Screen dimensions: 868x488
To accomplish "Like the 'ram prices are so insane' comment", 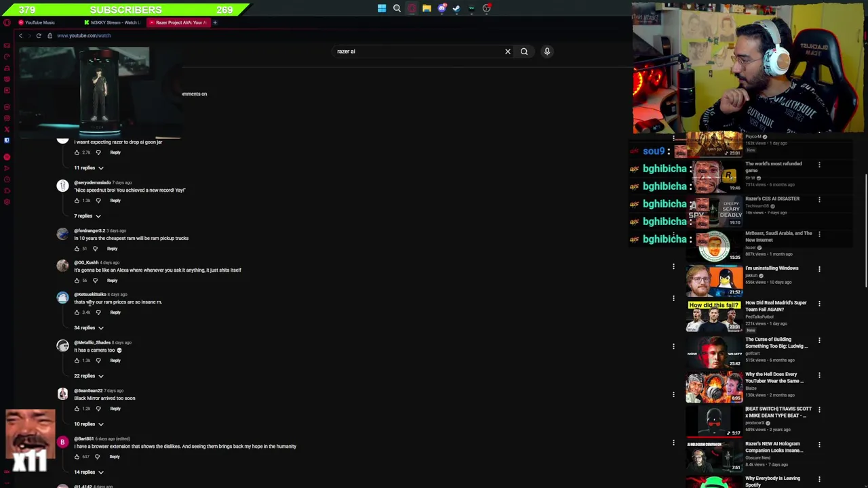I will click(77, 312).
